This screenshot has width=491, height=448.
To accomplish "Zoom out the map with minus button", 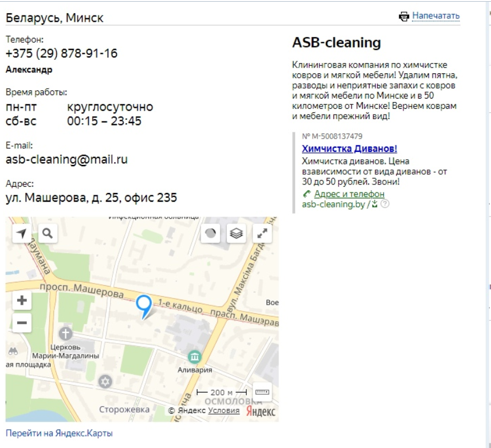I will [22, 323].
